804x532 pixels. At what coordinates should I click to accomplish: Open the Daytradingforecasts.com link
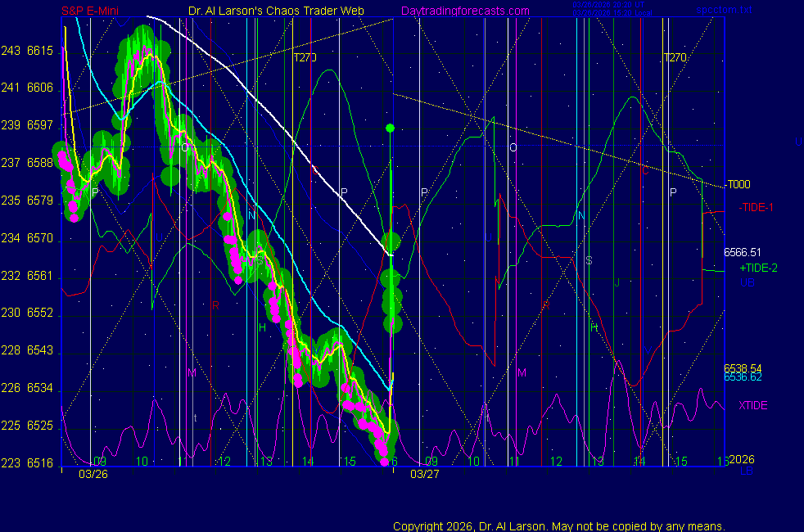coord(465,11)
